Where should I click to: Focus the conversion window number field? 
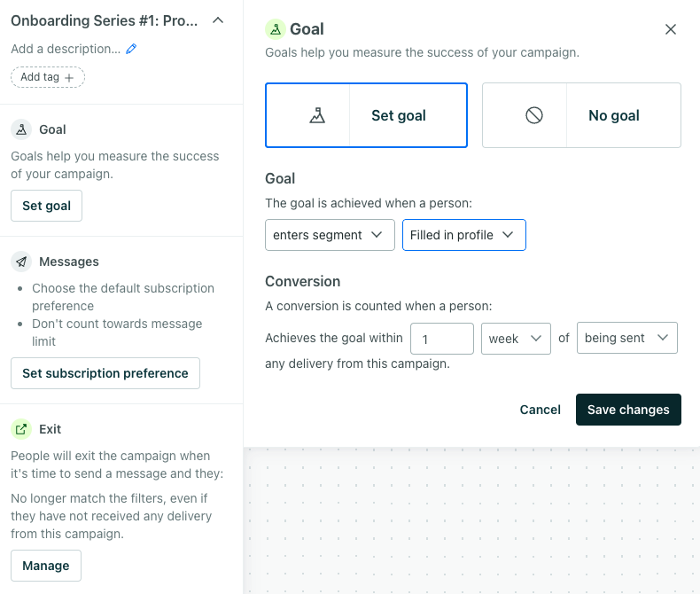point(441,338)
